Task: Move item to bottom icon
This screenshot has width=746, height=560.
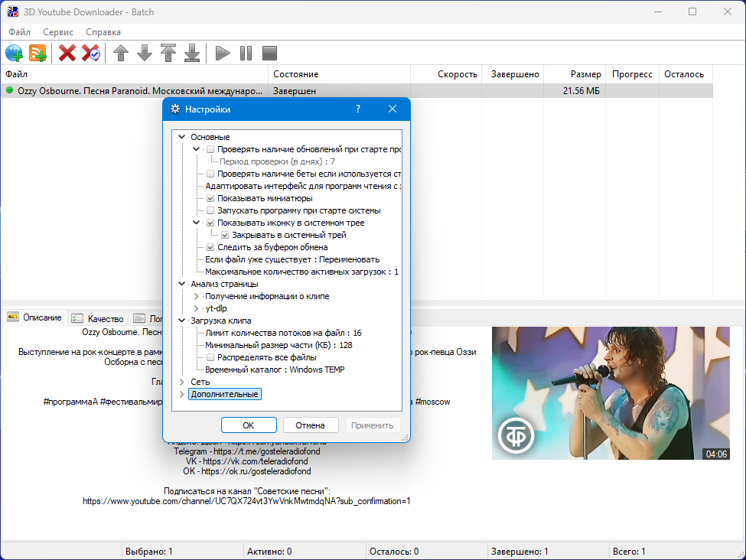Action: point(192,53)
